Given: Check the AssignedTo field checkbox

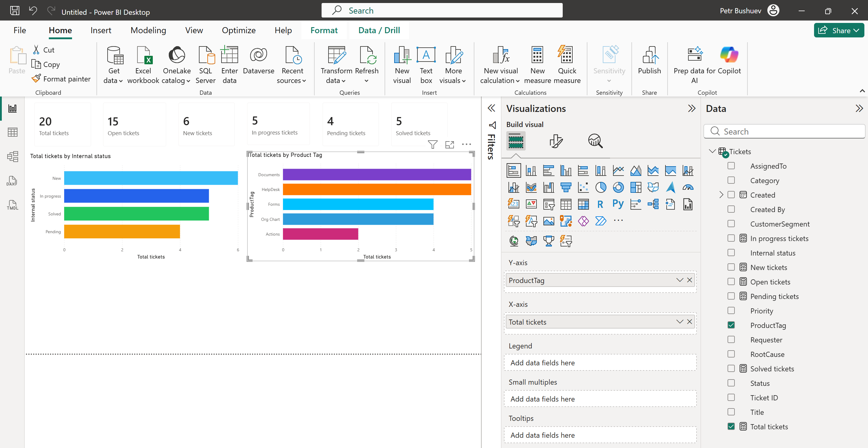Looking at the screenshot, I should [731, 166].
